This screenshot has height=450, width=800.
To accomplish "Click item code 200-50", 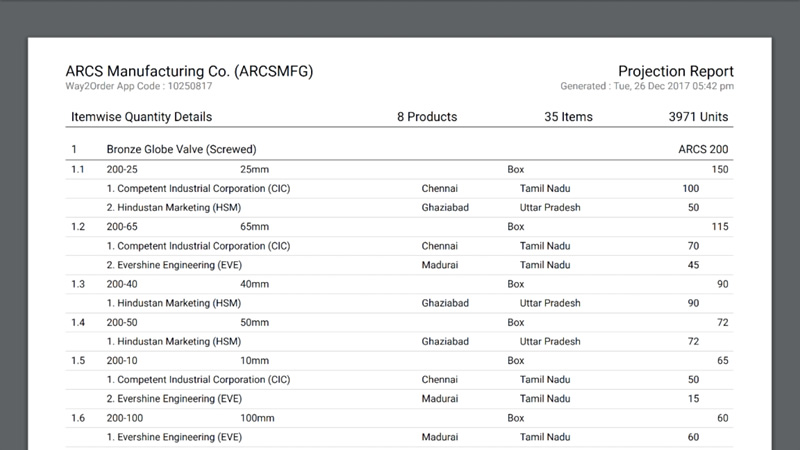I will coord(122,322).
